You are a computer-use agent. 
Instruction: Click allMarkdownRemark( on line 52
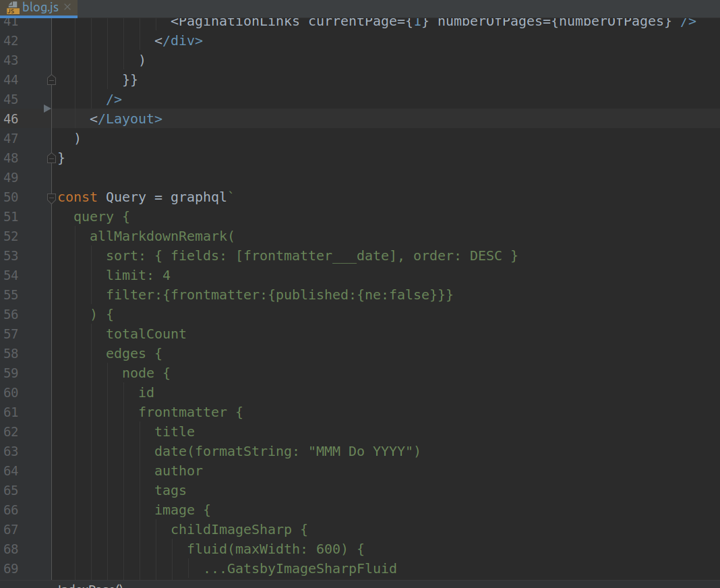[162, 236]
